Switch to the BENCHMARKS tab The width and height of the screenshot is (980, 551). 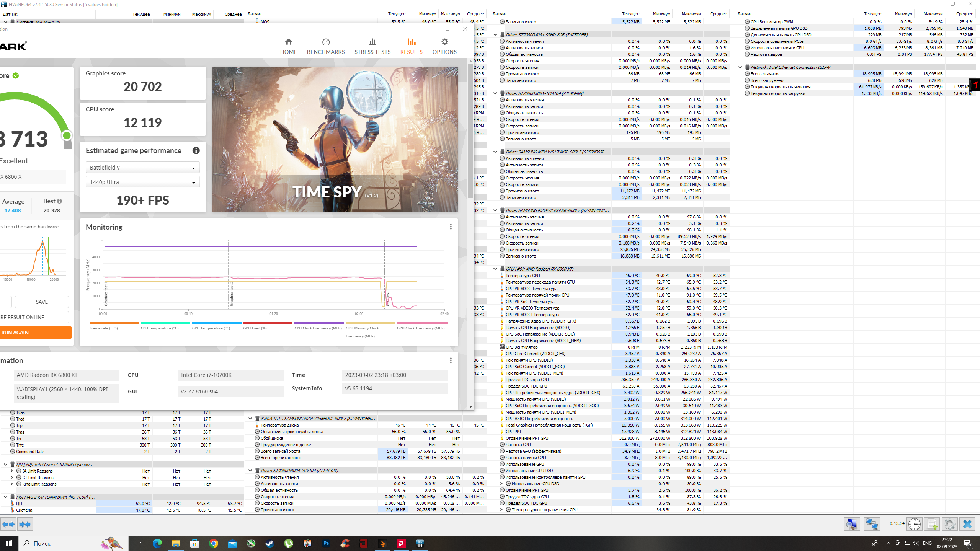click(325, 46)
